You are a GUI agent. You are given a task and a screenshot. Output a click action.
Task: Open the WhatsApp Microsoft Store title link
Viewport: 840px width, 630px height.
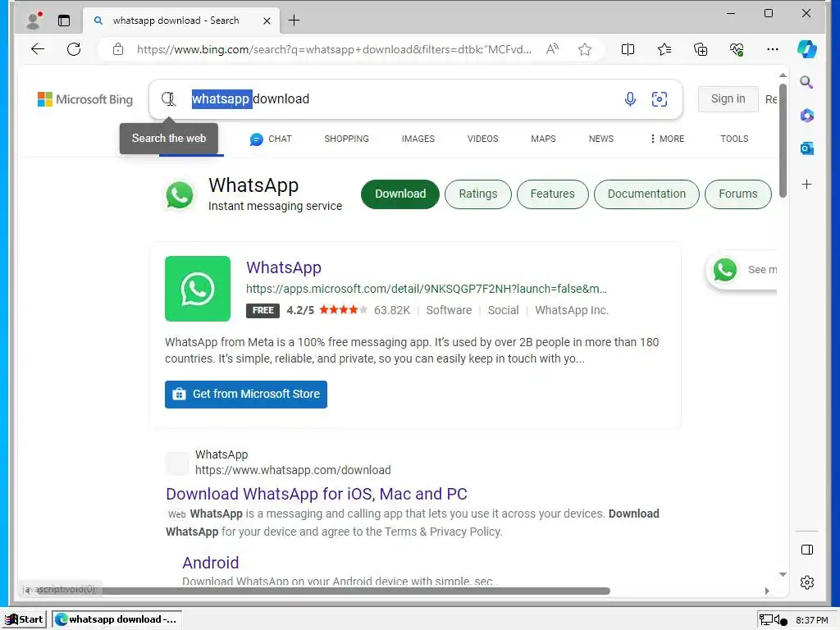click(x=284, y=267)
